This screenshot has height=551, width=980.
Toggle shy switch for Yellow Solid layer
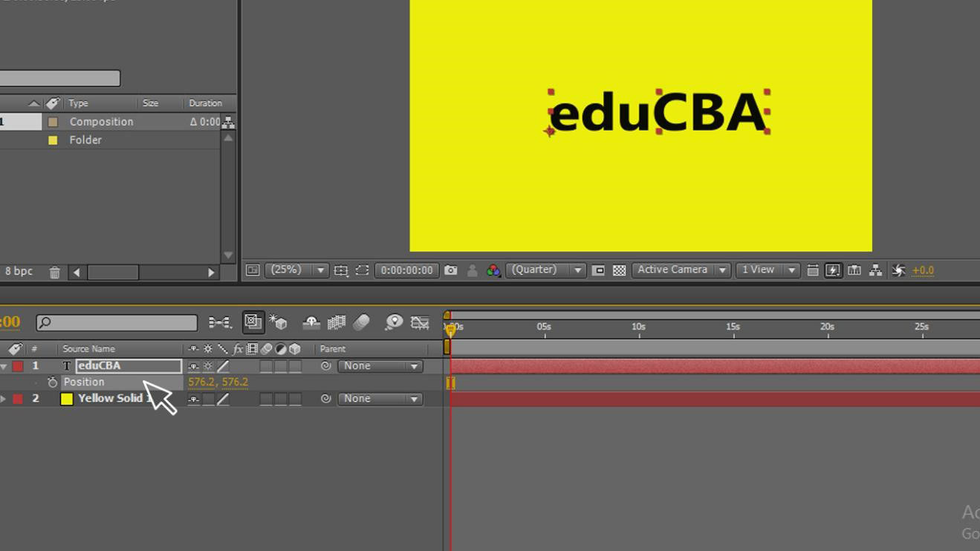coord(193,399)
